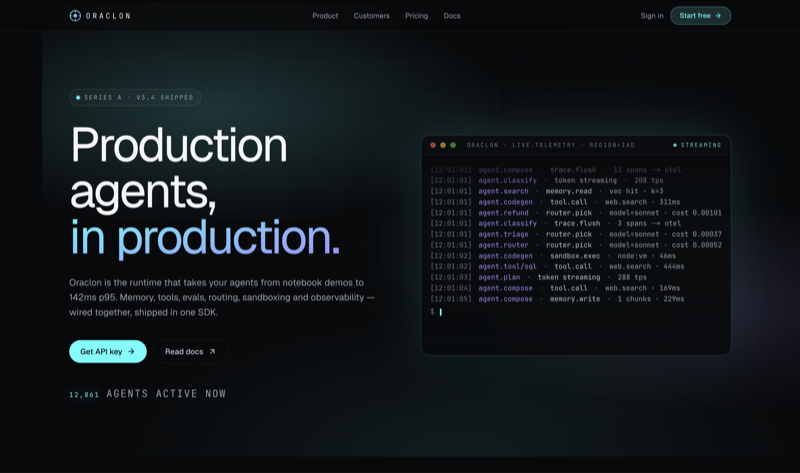Image resolution: width=800 pixels, height=473 pixels.
Task: Click the AGENTS ACTIVE NOW label
Action: point(166,393)
